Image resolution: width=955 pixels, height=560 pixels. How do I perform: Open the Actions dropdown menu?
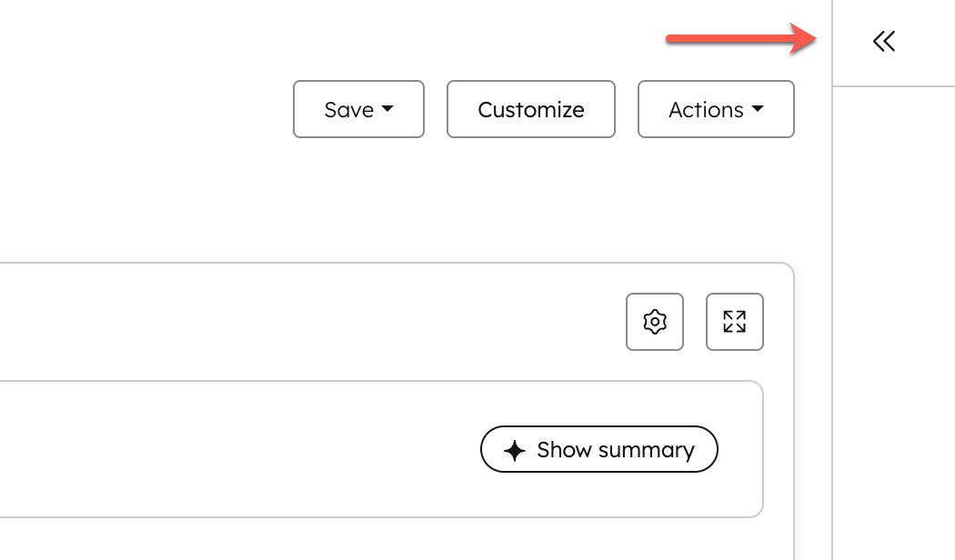pyautogui.click(x=716, y=109)
